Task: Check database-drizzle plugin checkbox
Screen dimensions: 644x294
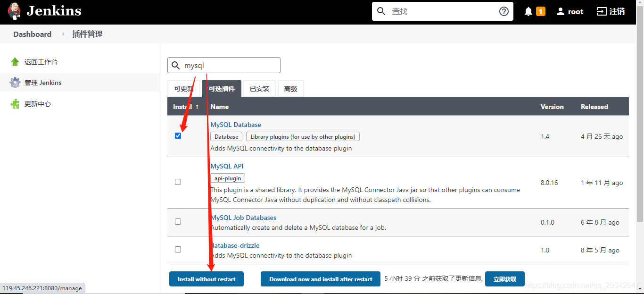Action: 178,249
